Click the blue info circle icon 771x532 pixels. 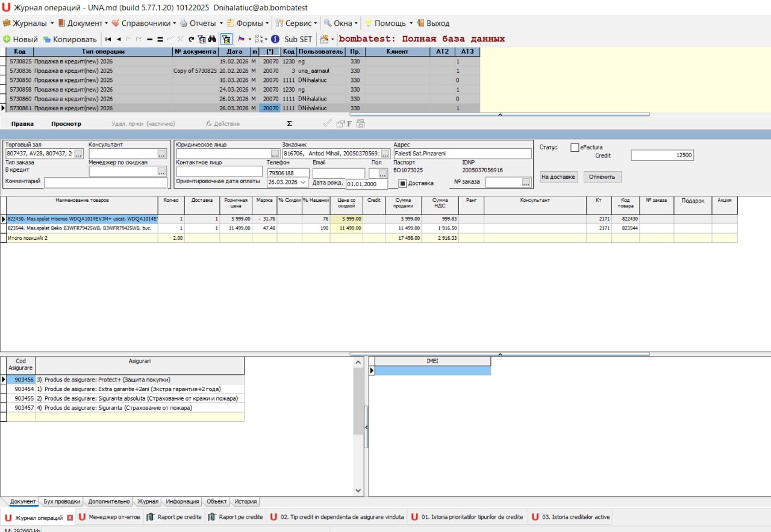coord(275,39)
